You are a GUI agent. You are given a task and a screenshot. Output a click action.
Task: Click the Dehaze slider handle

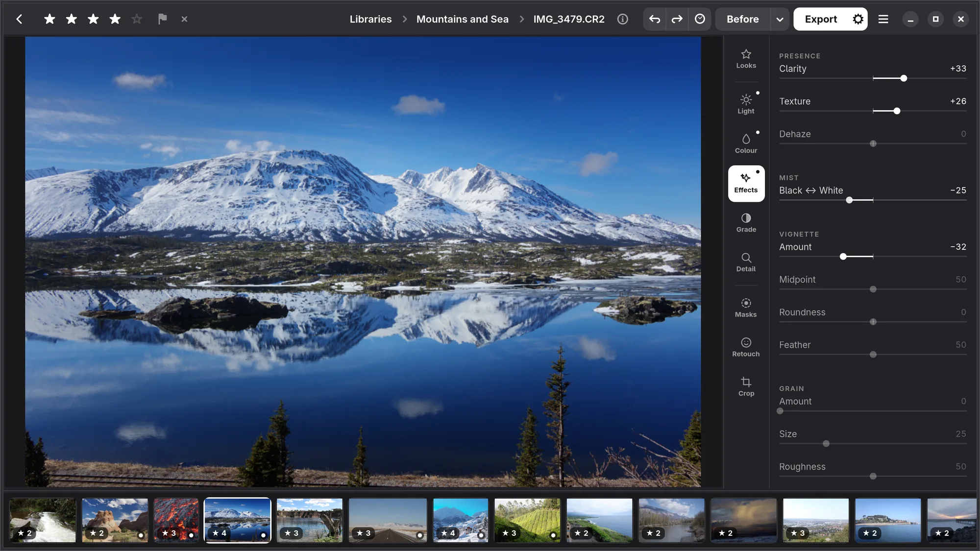(x=873, y=144)
